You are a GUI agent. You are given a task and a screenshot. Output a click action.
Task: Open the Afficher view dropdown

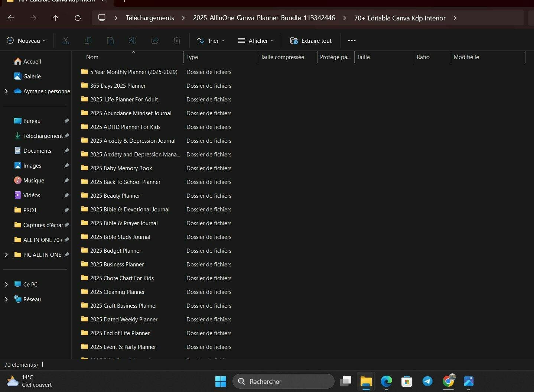pyautogui.click(x=256, y=41)
